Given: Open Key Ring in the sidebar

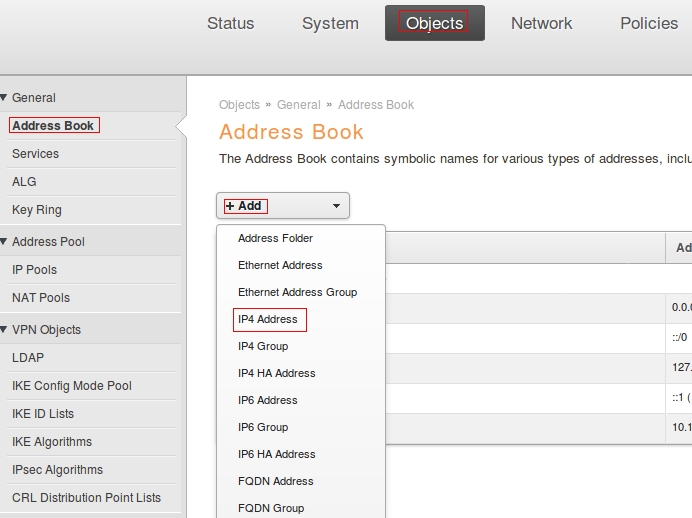Looking at the screenshot, I should 37,210.
